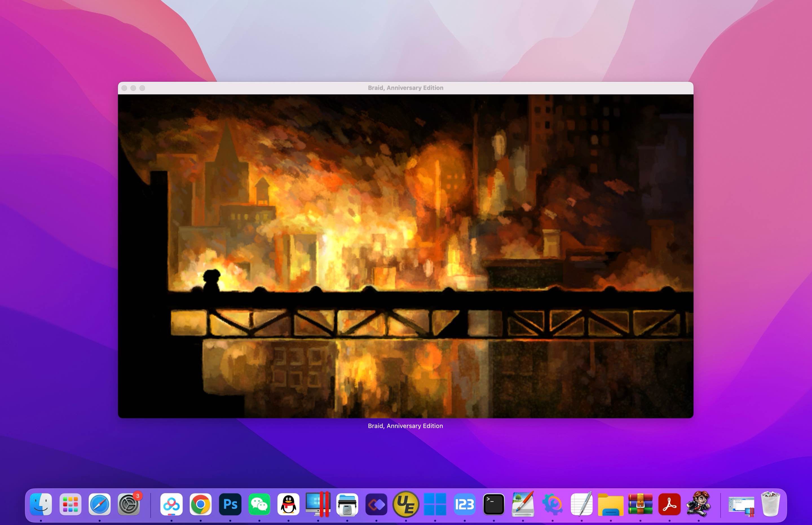The height and width of the screenshot is (525, 812).
Task: Open Finder from the dock
Action: point(41,504)
